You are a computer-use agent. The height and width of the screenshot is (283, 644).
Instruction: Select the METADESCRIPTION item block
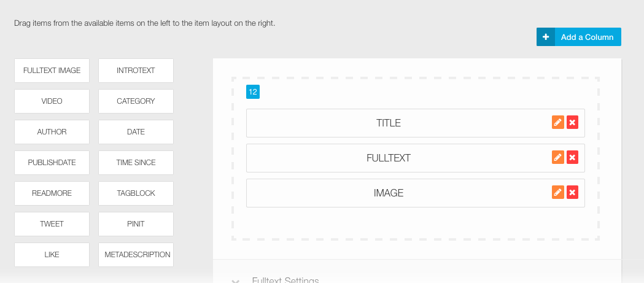pos(136,255)
